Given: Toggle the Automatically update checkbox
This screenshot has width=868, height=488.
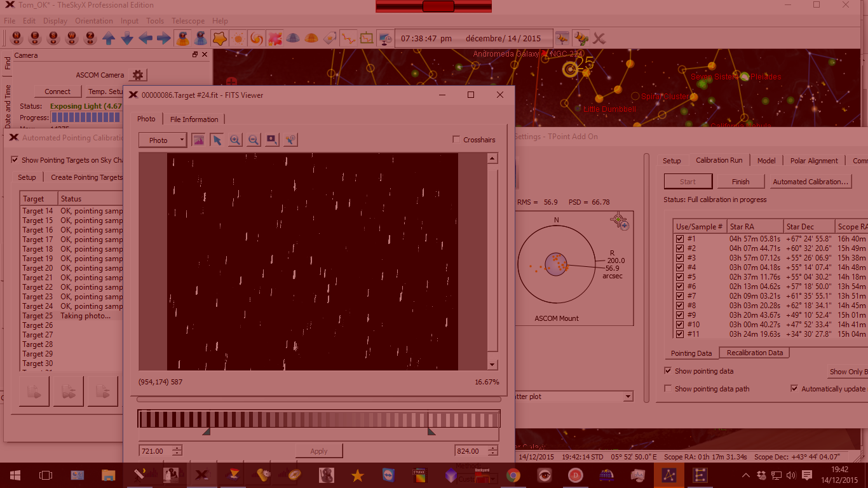Looking at the screenshot, I should [794, 389].
